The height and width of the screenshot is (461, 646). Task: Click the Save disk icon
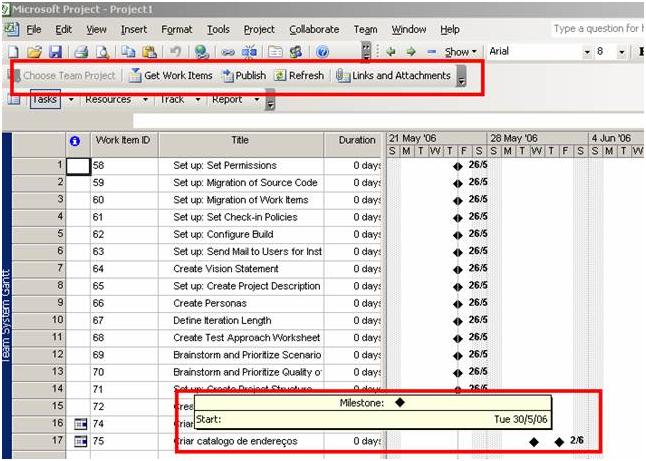point(56,52)
